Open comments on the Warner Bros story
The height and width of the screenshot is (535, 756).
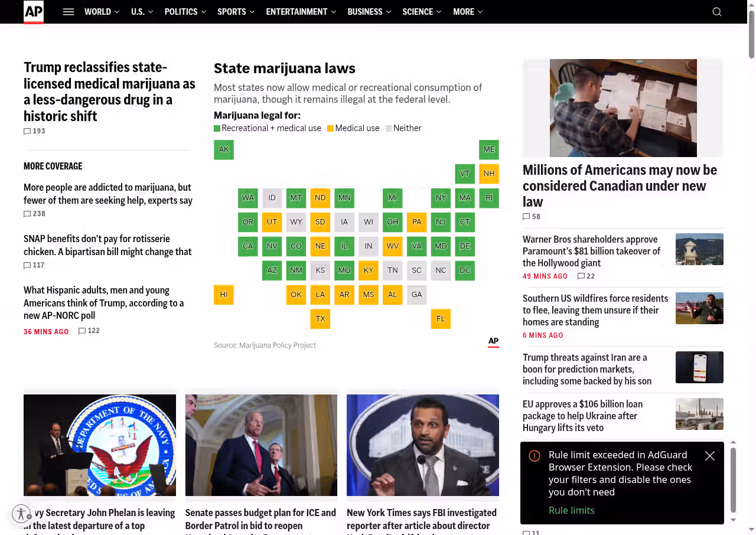581,276
